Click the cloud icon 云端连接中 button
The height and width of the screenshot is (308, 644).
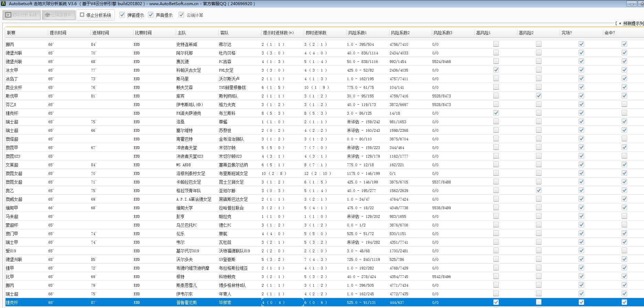point(58,15)
